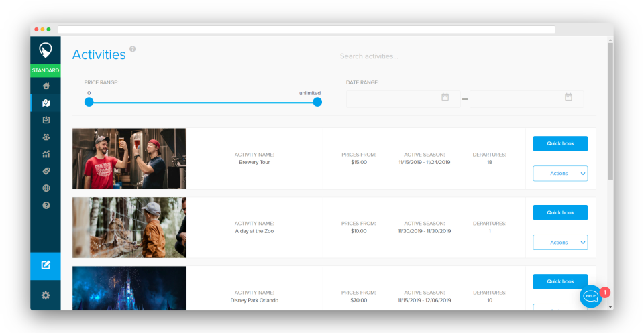Screen dimensions: 644x333
Task: Open calendar icon in end date field
Action: click(568, 97)
